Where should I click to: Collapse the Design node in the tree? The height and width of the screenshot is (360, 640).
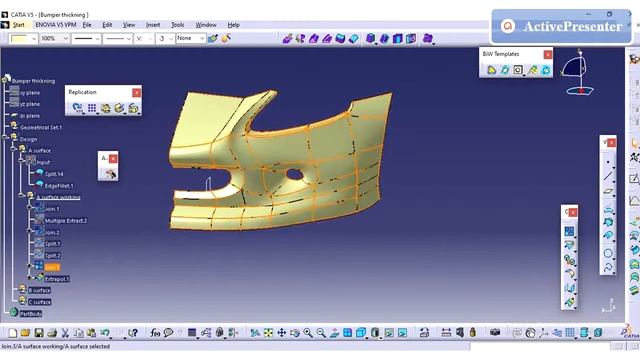pos(5,137)
